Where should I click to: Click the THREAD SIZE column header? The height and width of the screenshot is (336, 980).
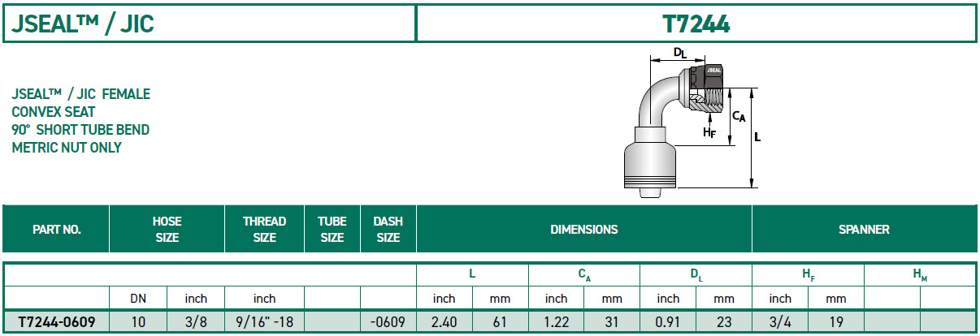click(265, 230)
